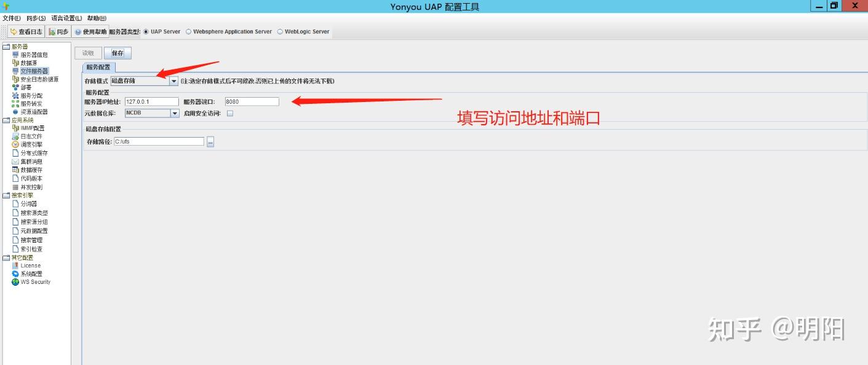Open the 元数据仓库 NCDB dropdown
Image resolution: width=868 pixels, height=365 pixels.
tap(173, 113)
